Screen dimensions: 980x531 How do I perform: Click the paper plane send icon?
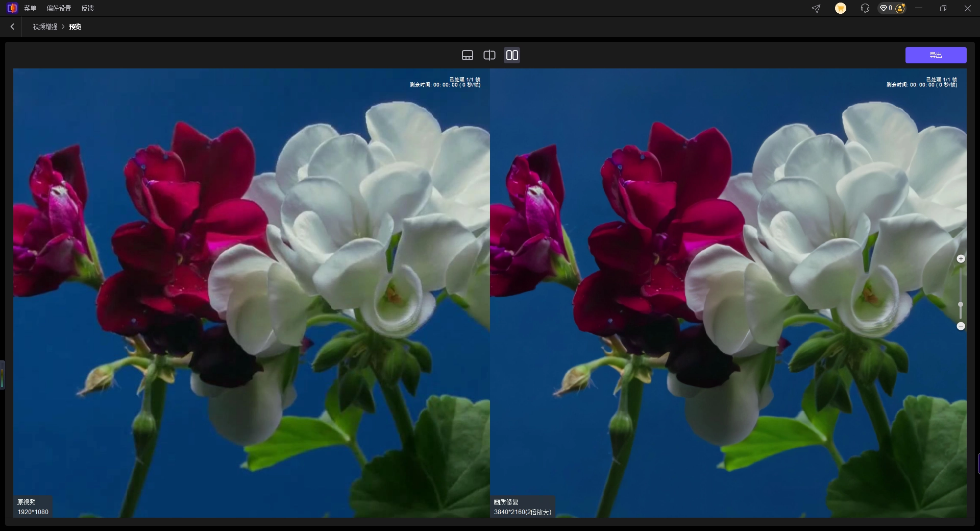(816, 8)
